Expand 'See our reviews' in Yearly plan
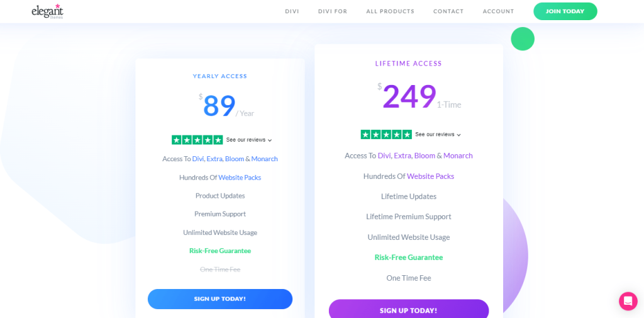Viewport: 644px width, 318px height. (x=249, y=140)
